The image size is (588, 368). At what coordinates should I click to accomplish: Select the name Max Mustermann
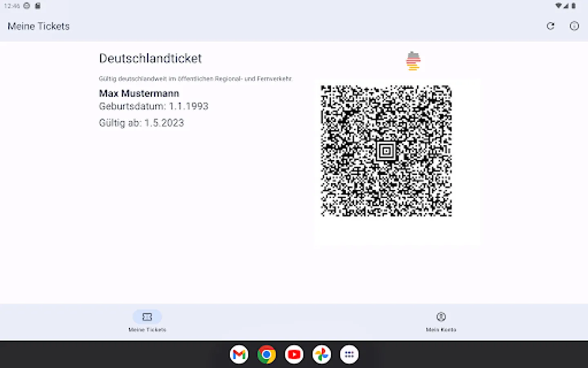pyautogui.click(x=139, y=93)
